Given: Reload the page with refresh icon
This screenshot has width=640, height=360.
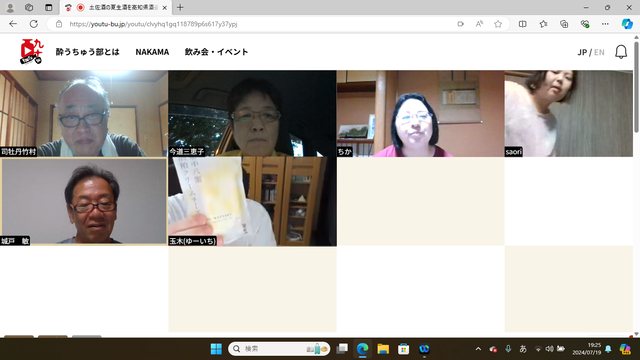Looking at the screenshot, I should [34, 24].
